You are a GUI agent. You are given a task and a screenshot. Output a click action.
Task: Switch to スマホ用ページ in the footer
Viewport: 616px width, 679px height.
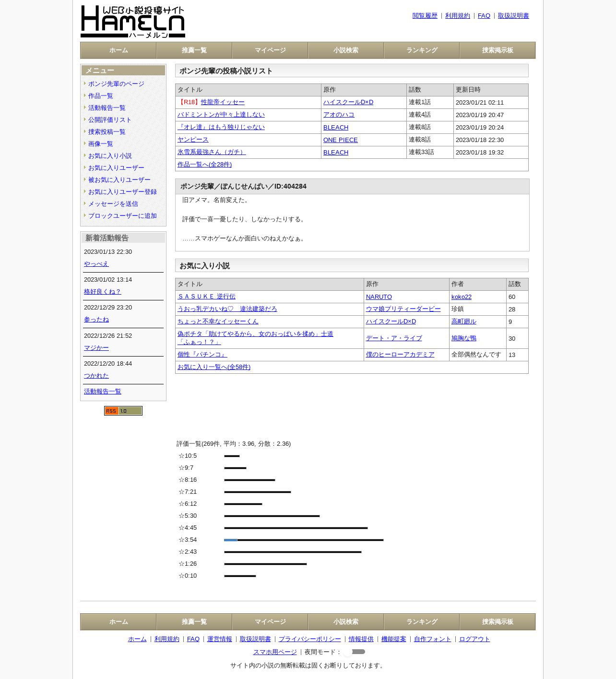[275, 652]
